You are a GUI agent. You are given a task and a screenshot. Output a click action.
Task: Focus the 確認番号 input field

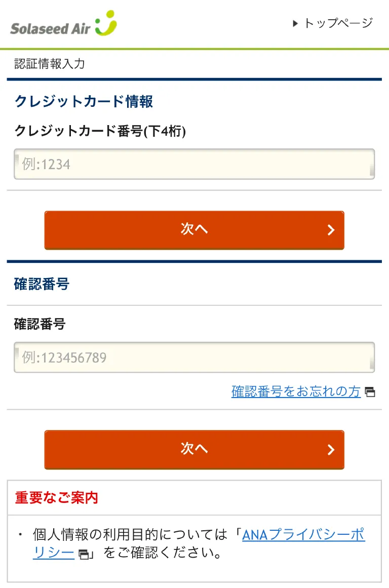coord(194,358)
